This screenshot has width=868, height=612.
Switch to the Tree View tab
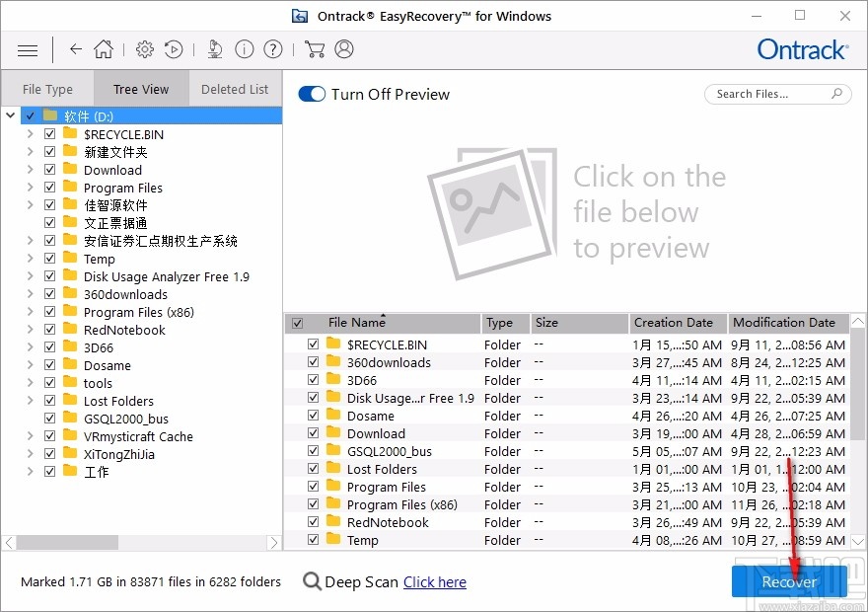[141, 89]
